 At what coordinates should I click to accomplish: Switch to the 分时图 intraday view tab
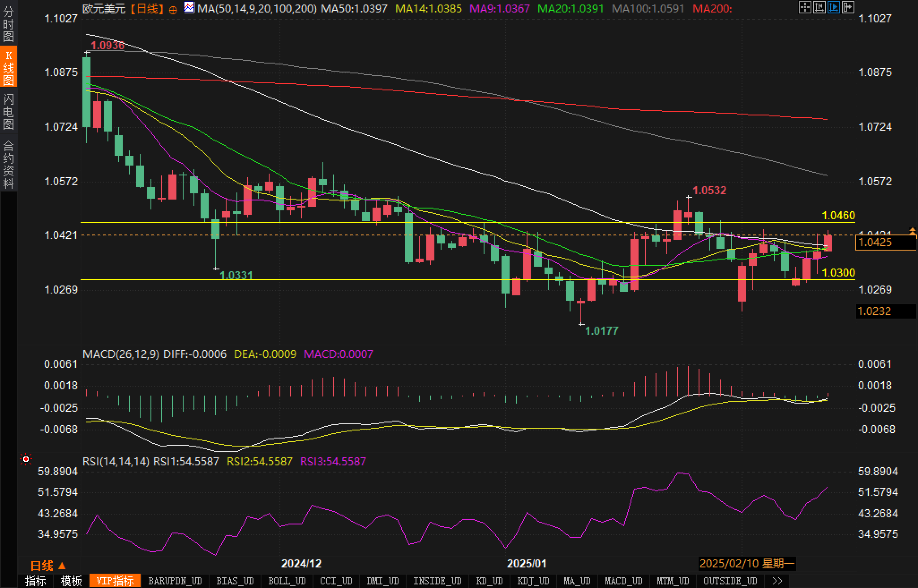[9, 23]
